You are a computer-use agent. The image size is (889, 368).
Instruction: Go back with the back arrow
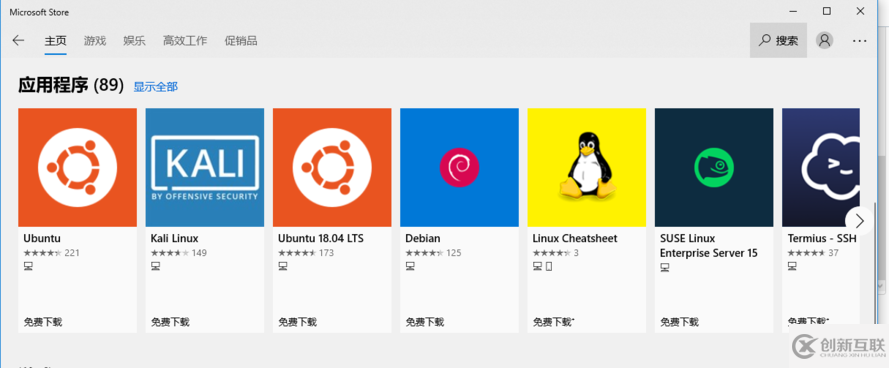coord(18,40)
